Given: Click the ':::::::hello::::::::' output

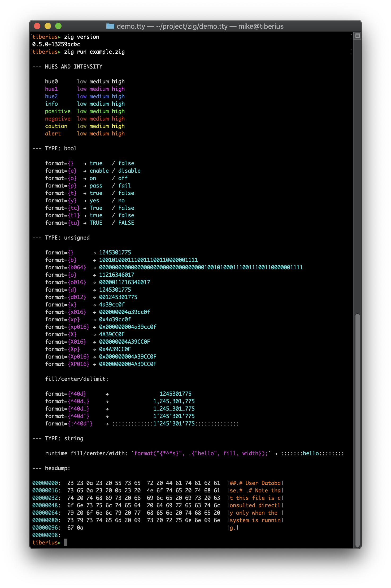Looking at the screenshot, I should (312, 453).
